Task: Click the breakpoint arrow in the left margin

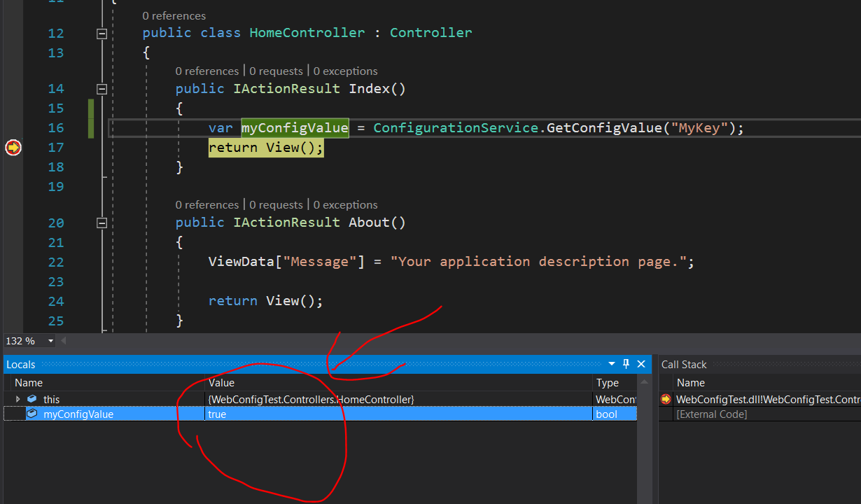Action: (x=13, y=148)
